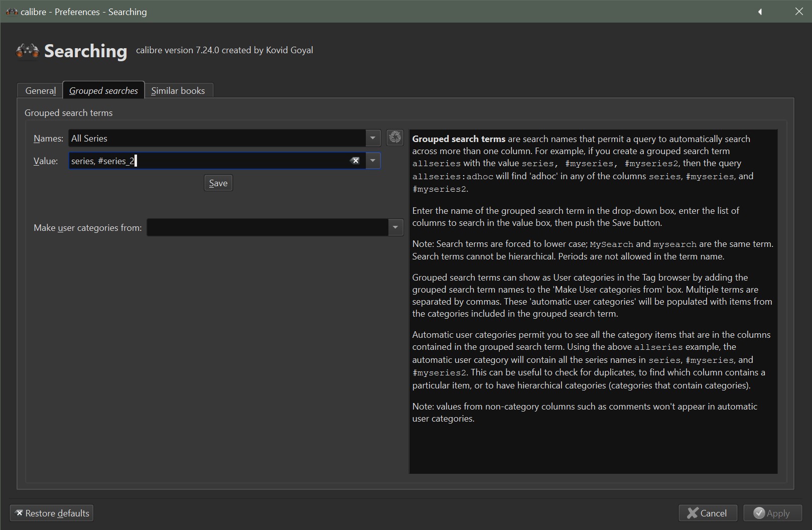The image size is (812, 530).
Task: Switch to the General tab
Action: (x=41, y=90)
